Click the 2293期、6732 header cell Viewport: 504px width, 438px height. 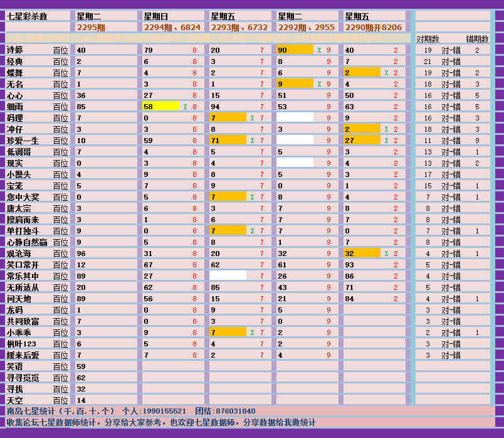[x=239, y=28]
